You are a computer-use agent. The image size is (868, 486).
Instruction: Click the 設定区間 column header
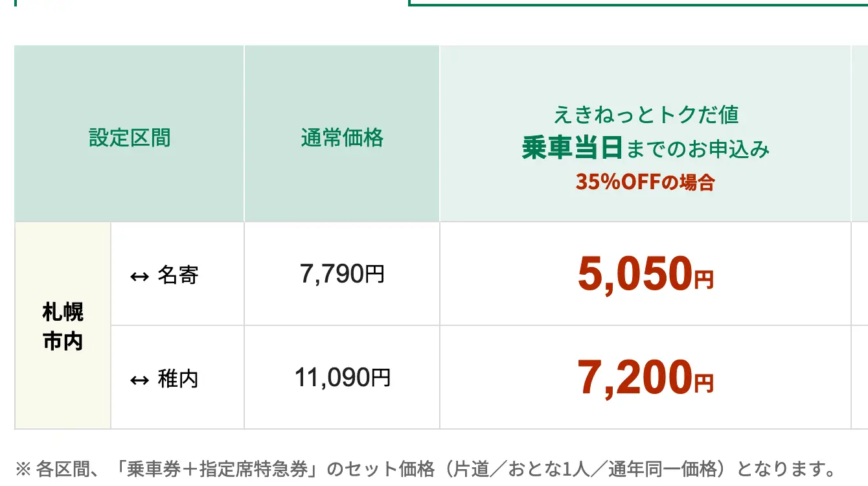coord(129,137)
